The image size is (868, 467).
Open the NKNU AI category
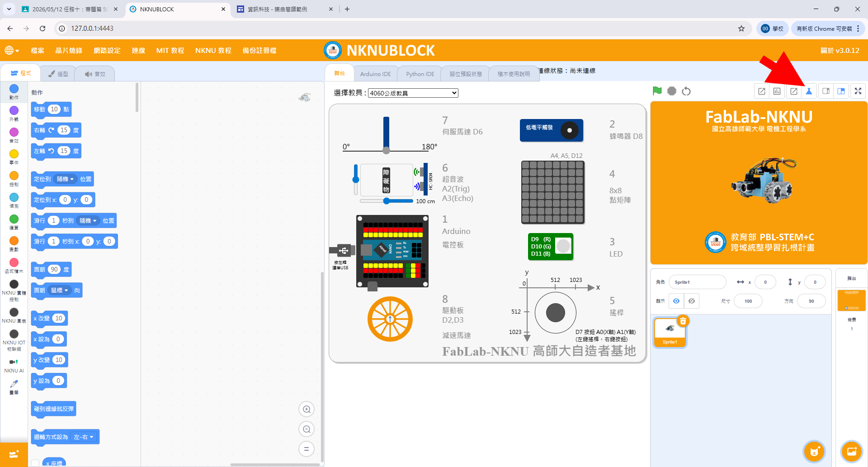[14, 366]
